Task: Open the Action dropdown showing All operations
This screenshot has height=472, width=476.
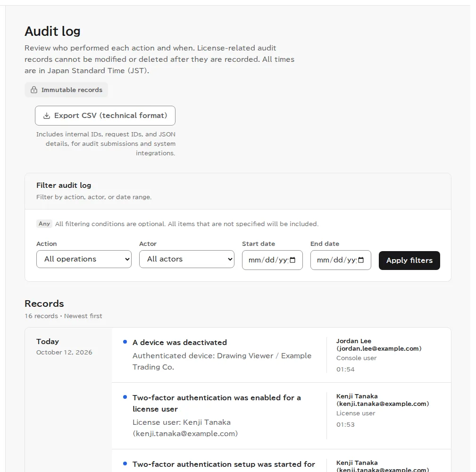Action: tap(84, 259)
